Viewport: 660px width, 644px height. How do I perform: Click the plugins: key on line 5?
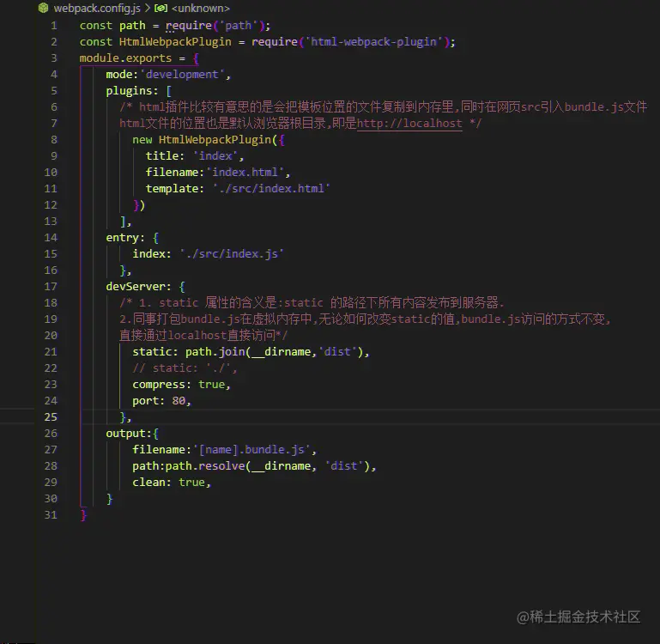(132, 91)
